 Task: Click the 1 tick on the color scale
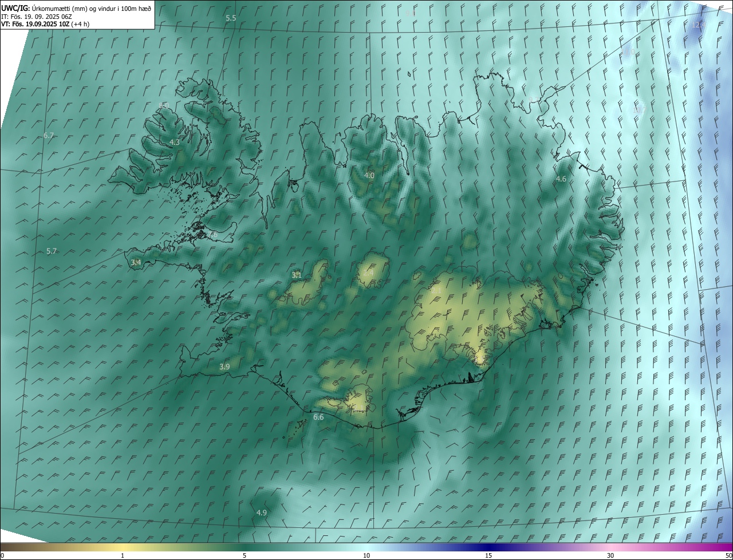click(x=123, y=555)
